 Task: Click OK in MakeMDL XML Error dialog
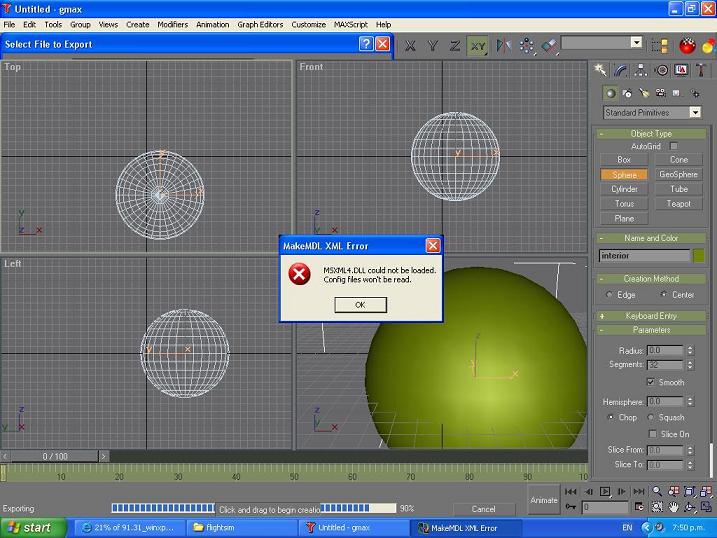click(360, 305)
